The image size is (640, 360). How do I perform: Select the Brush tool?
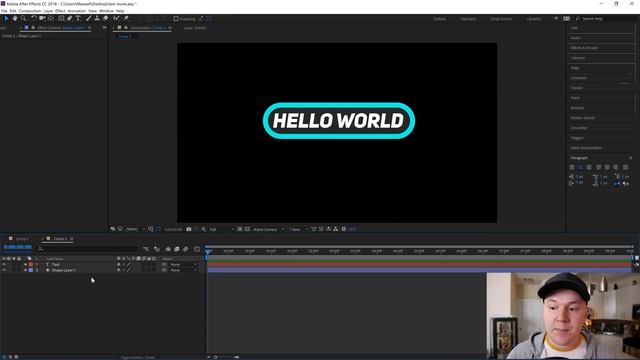(x=89, y=18)
